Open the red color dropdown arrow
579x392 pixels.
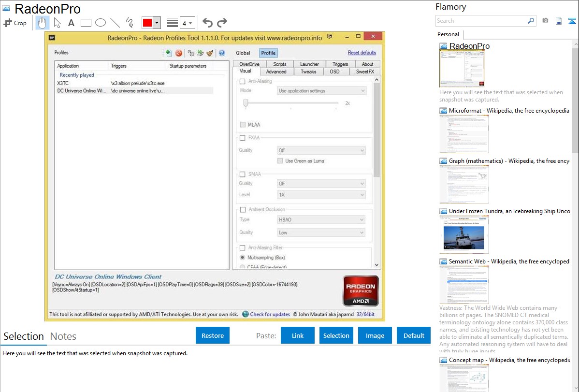click(x=157, y=23)
